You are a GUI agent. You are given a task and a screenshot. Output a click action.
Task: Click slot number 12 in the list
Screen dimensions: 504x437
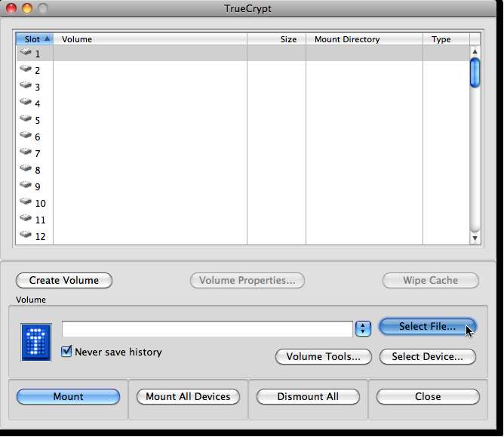pyautogui.click(x=41, y=237)
